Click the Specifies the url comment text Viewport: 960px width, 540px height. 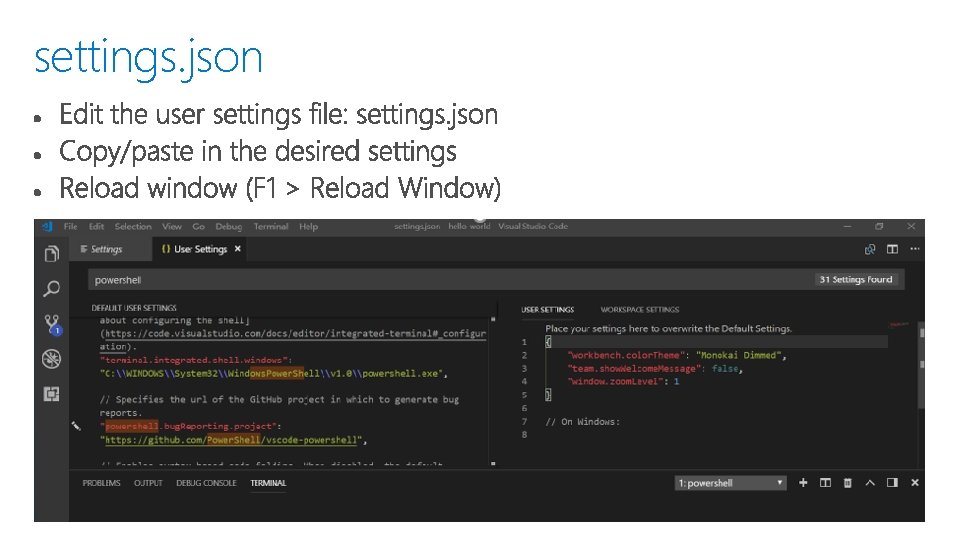(x=279, y=406)
